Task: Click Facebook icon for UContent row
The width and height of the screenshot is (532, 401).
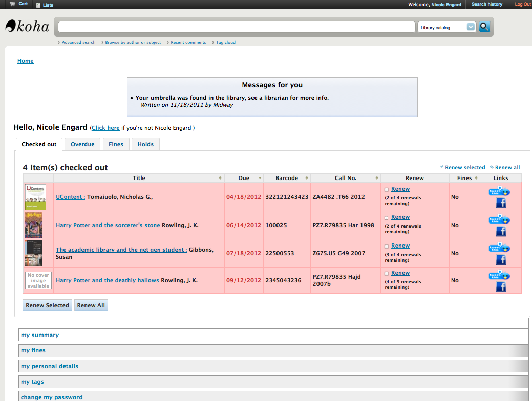Action: (501, 204)
